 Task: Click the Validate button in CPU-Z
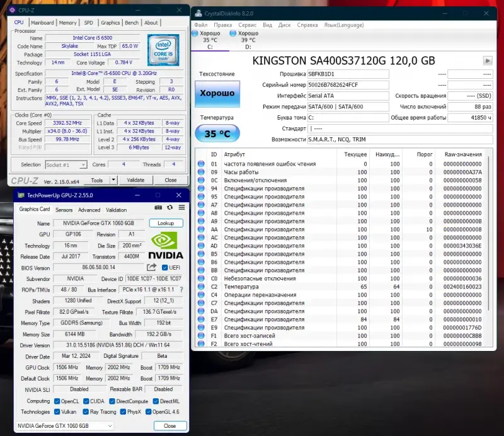tap(135, 180)
